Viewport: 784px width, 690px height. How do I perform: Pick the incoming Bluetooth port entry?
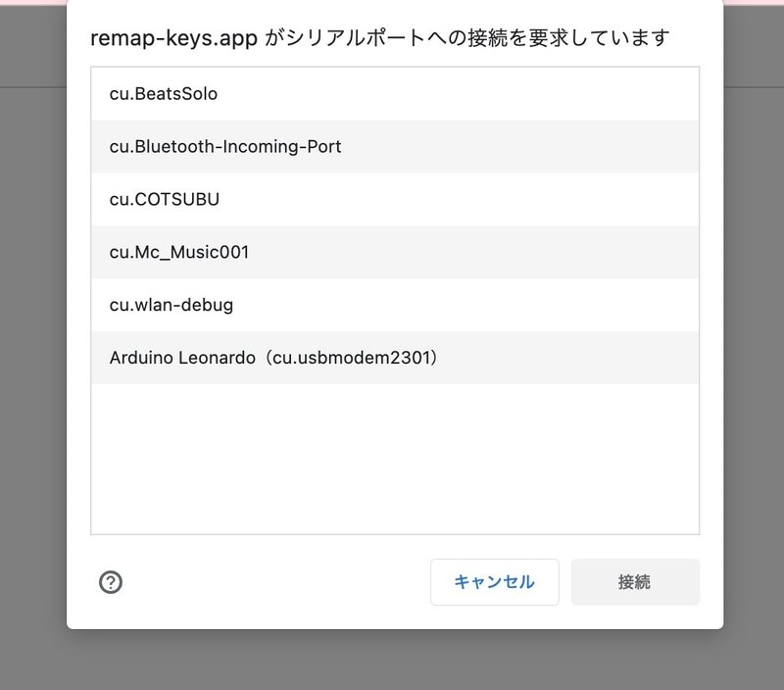click(x=395, y=146)
